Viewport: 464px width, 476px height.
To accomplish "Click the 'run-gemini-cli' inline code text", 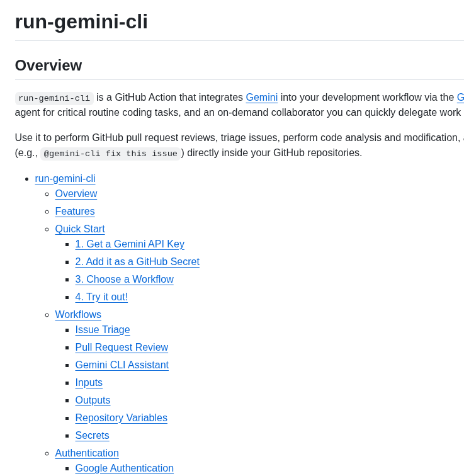I will click(54, 98).
